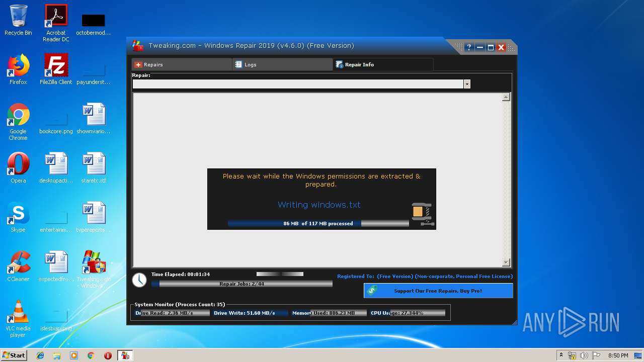This screenshot has width=644, height=362.
Task: Select the Recycle Bin desktop icon
Action: [18, 21]
